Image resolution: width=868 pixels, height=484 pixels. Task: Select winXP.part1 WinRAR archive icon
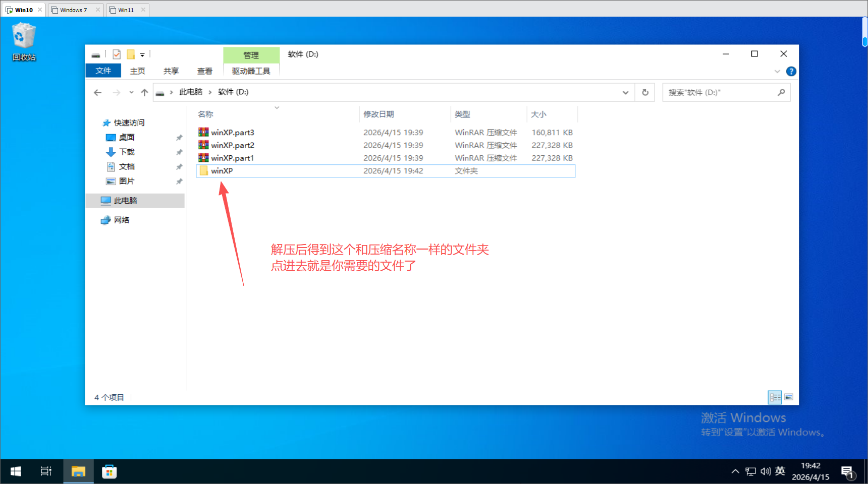tap(203, 158)
